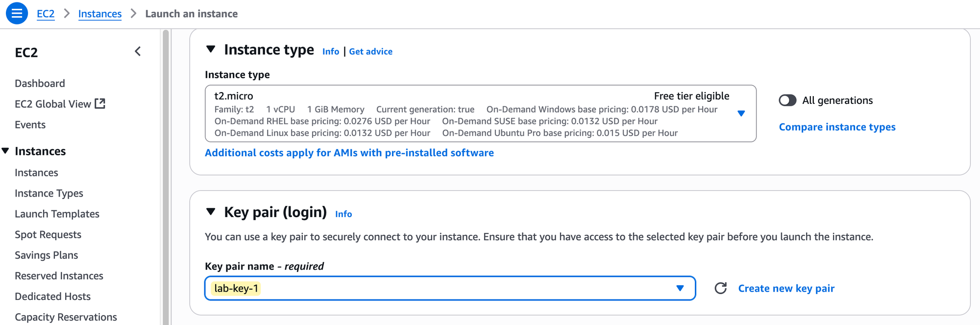
Task: Click Get advice for instance type
Action: click(x=370, y=51)
